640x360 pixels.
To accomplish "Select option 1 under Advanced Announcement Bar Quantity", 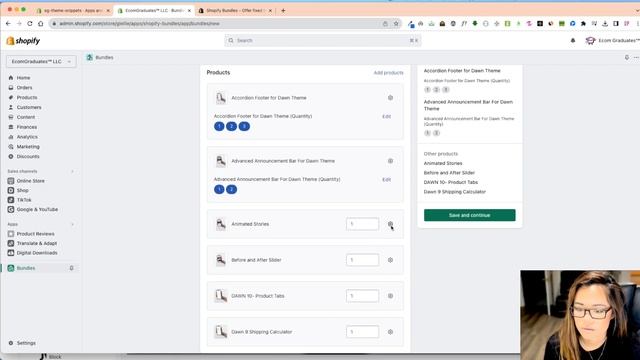I will (219, 189).
